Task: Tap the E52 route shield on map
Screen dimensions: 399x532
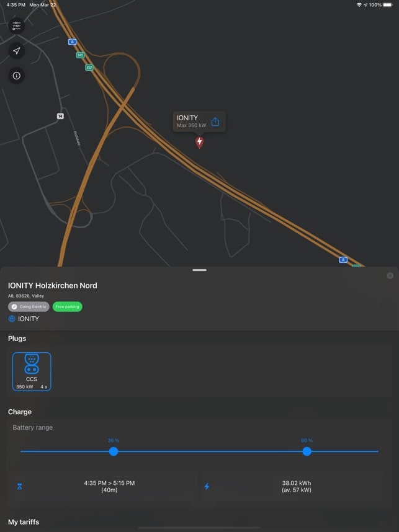Action: (89, 68)
